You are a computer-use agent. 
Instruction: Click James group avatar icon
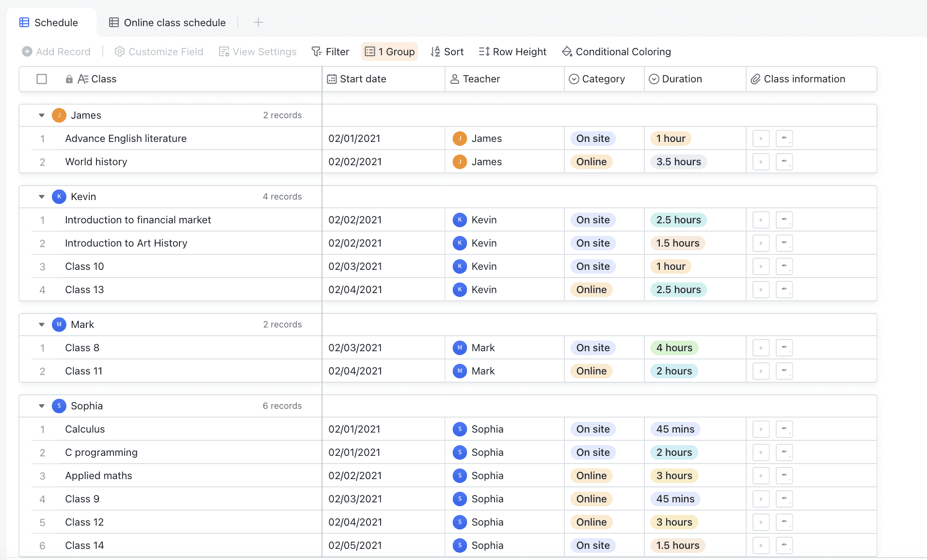coord(59,115)
